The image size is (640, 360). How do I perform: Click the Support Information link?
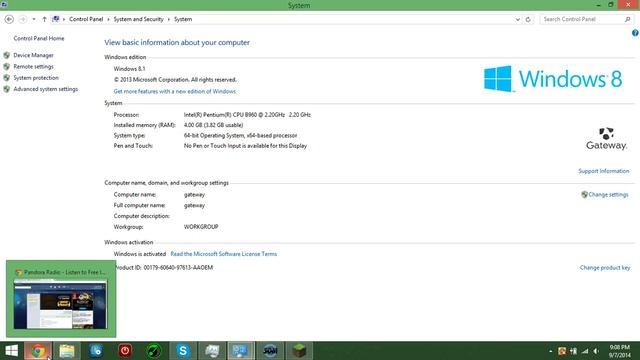(x=604, y=171)
